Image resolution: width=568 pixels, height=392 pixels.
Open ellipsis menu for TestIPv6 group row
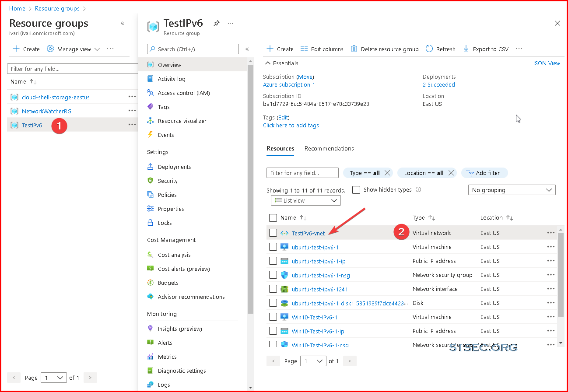(x=132, y=125)
